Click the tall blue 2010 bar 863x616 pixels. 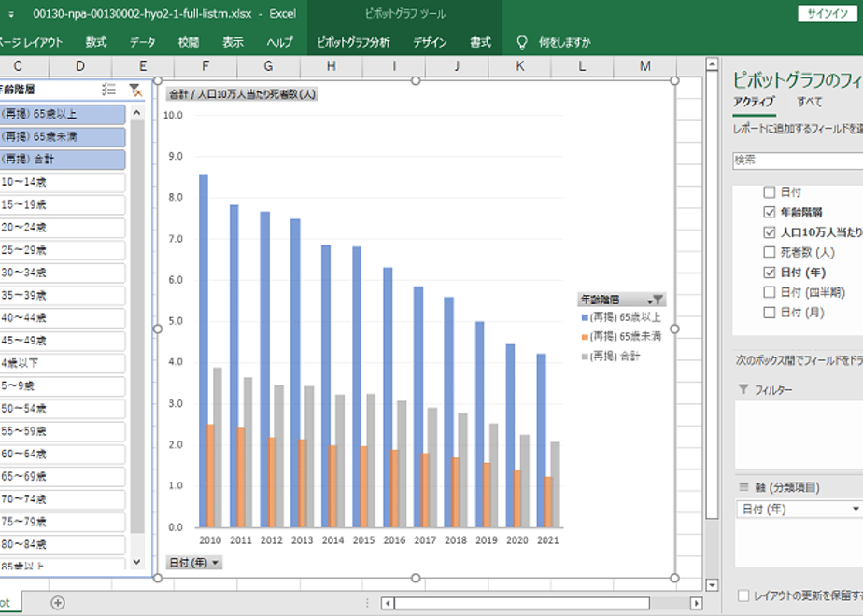pyautogui.click(x=203, y=351)
